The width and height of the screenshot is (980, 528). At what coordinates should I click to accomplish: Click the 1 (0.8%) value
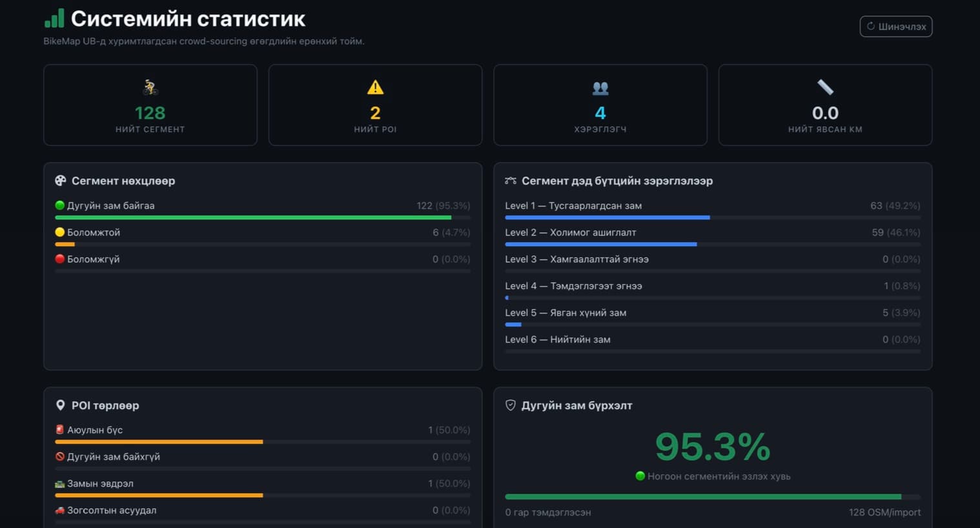[903, 286]
